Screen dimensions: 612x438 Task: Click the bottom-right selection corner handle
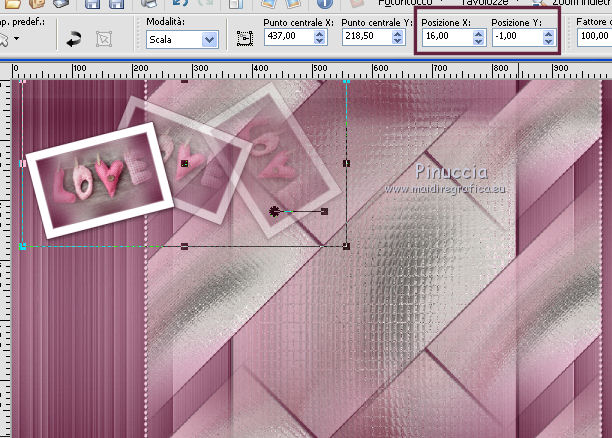[x=346, y=246]
